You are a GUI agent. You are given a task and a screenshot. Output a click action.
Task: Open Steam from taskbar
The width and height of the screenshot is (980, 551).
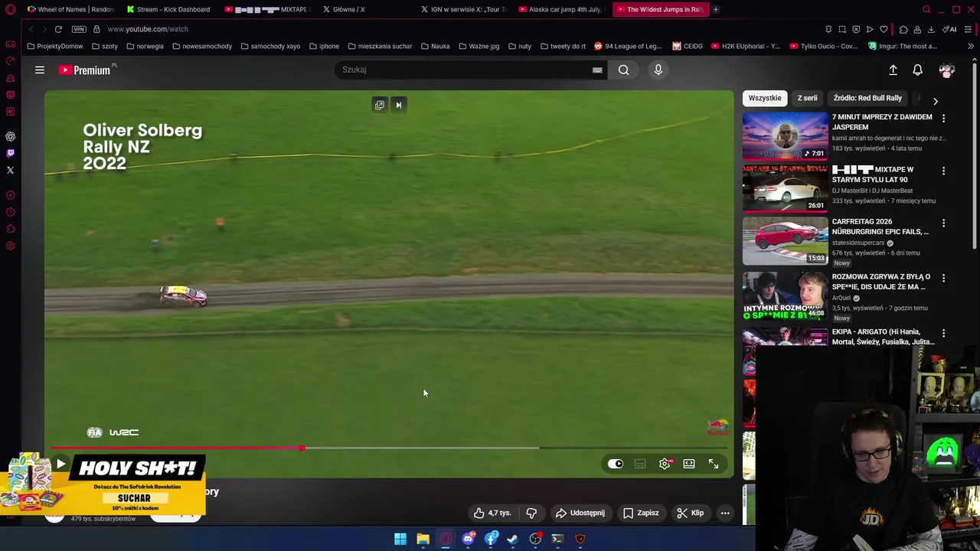[512, 539]
